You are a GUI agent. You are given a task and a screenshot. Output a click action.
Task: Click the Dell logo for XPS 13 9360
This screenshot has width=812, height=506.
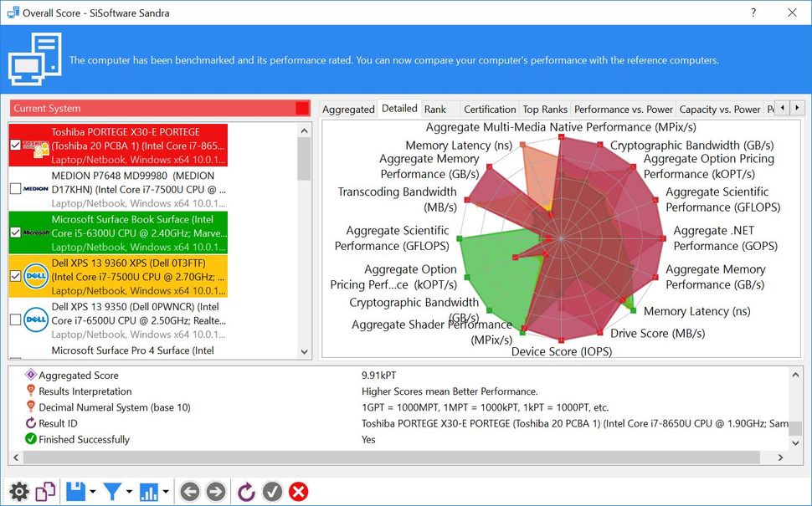36,276
